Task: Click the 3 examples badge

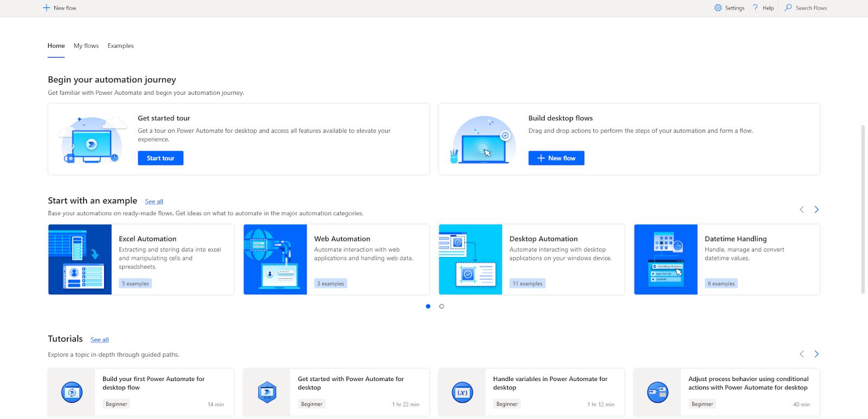Action: [x=331, y=283]
